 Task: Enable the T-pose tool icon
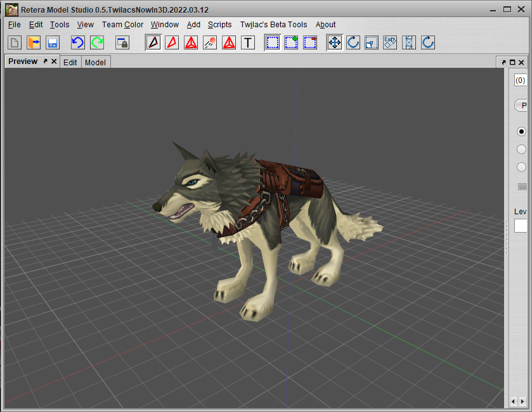click(x=248, y=42)
